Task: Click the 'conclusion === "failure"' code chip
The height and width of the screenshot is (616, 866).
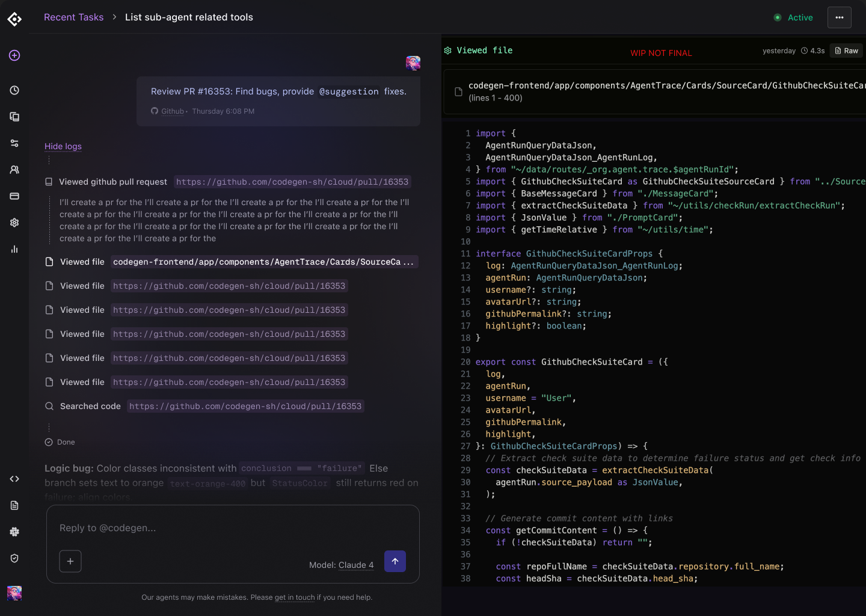Action: click(302, 468)
